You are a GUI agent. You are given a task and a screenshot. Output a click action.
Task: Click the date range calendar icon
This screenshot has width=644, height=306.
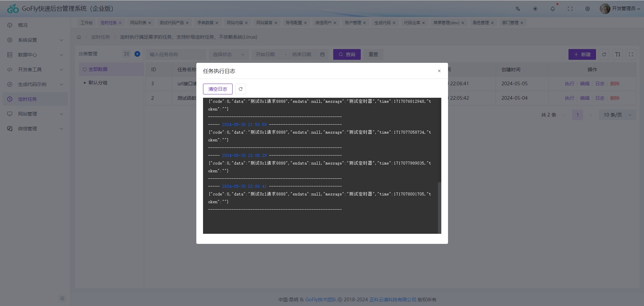pos(323,54)
